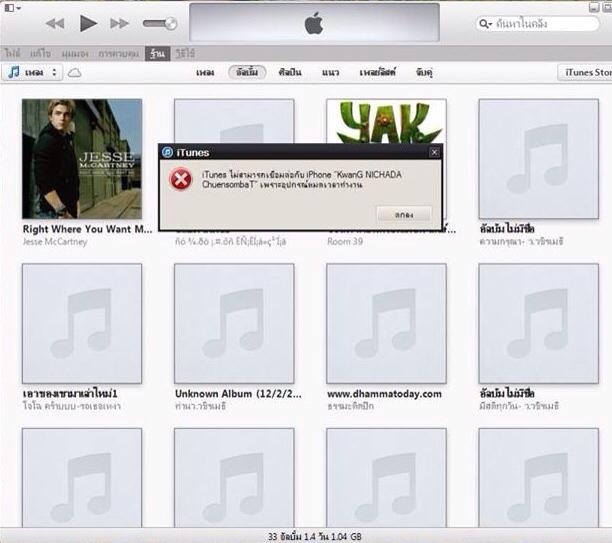612x543 pixels.
Task: Open album art above มีสติทุกวัน- ว.วชิรเมธี
Action: click(x=539, y=324)
